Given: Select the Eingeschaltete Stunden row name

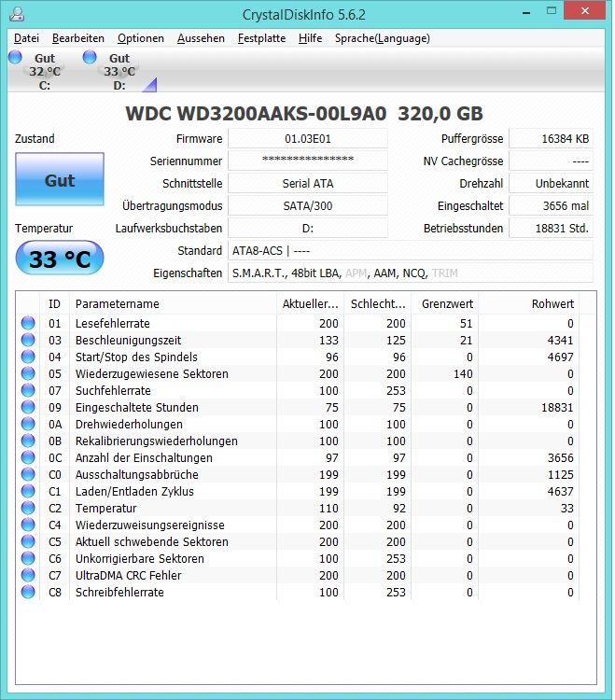Looking at the screenshot, I should tap(137, 407).
